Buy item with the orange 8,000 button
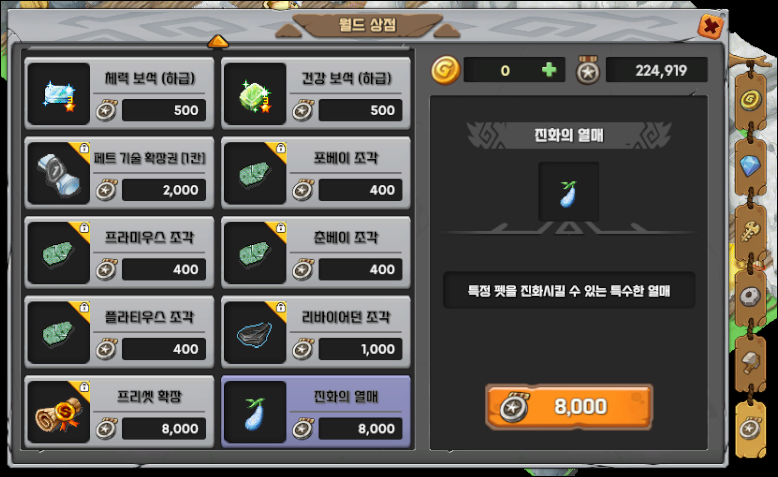Screen dimensions: 778x477 click(x=569, y=407)
